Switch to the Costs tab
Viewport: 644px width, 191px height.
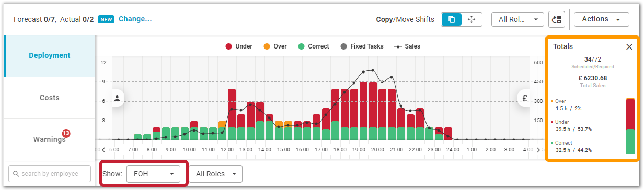pyautogui.click(x=50, y=98)
